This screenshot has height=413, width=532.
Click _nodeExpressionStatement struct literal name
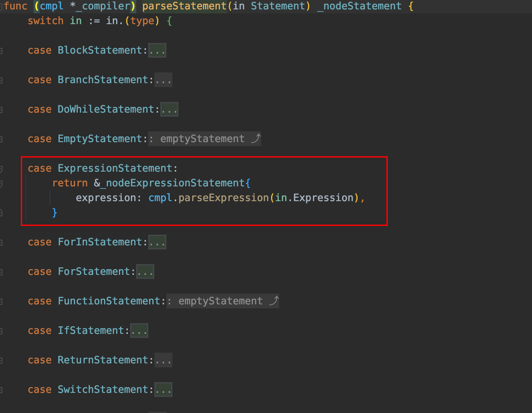[172, 183]
